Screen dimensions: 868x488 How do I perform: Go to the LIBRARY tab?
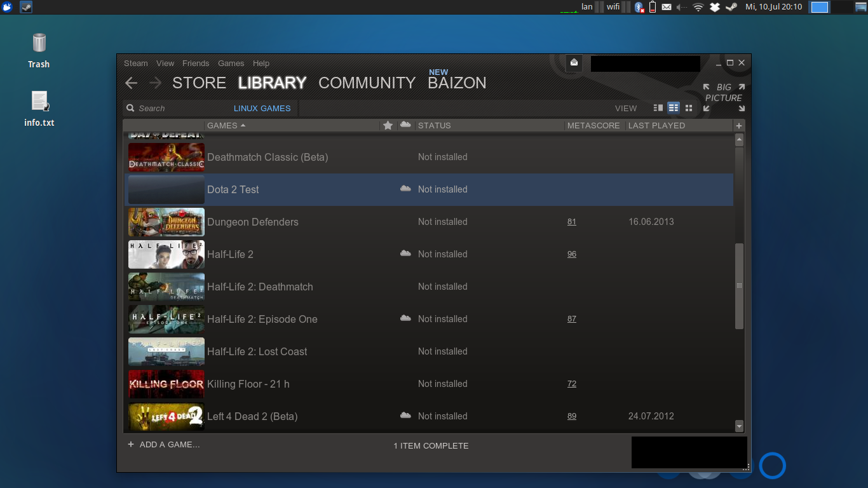coord(272,83)
